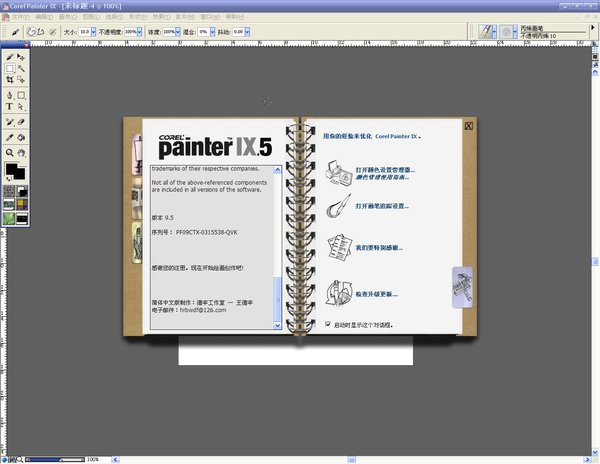
Task: Click the printer color management icon
Action: [x=339, y=173]
